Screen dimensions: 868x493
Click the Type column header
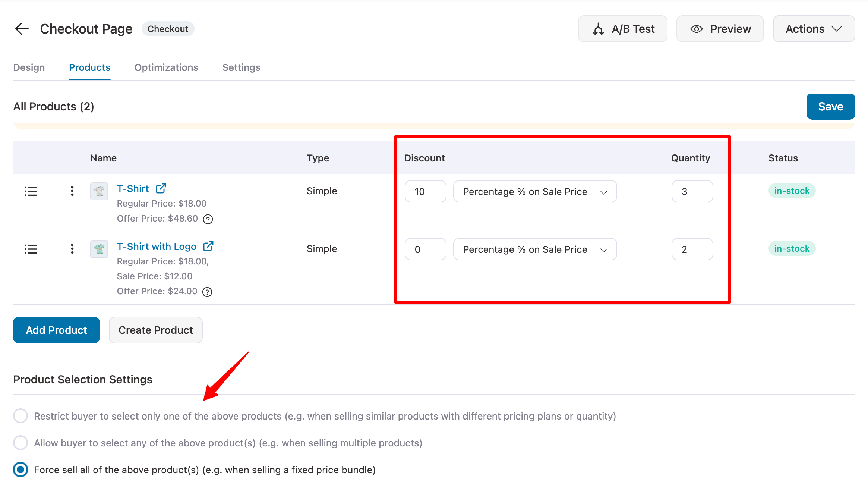point(318,158)
